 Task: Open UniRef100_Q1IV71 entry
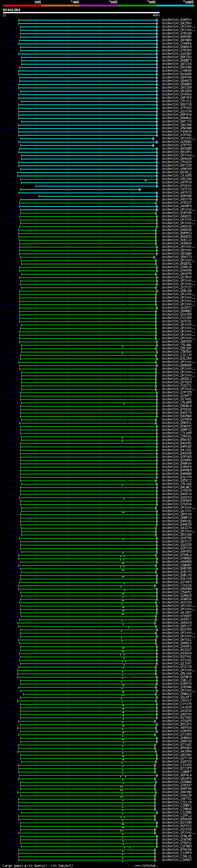[x=176, y=511]
